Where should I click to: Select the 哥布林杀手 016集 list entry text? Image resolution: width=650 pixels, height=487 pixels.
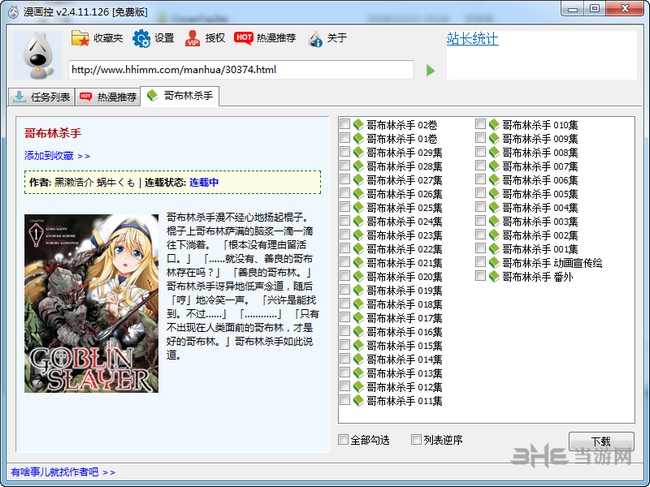(404, 332)
